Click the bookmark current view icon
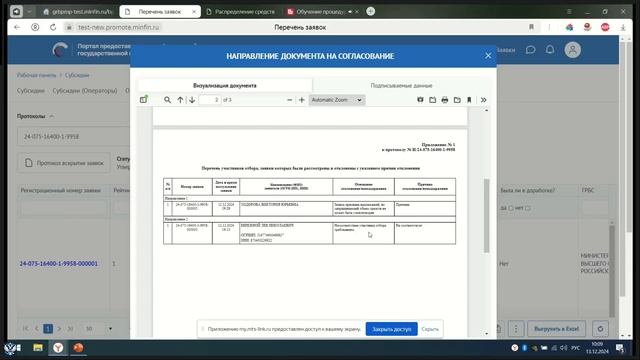Viewport: 640px width, 360px height. pos(469,100)
